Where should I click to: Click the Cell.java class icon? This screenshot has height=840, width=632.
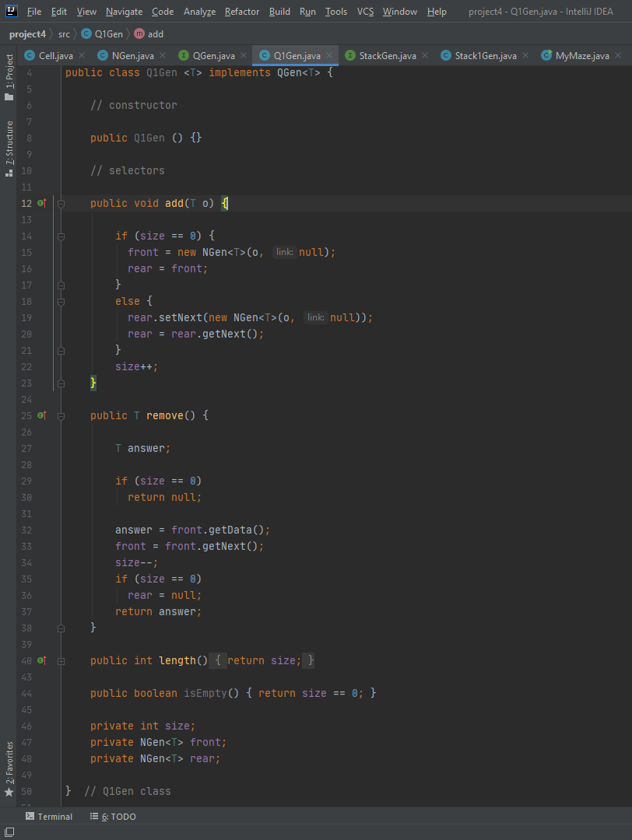pyautogui.click(x=30, y=55)
